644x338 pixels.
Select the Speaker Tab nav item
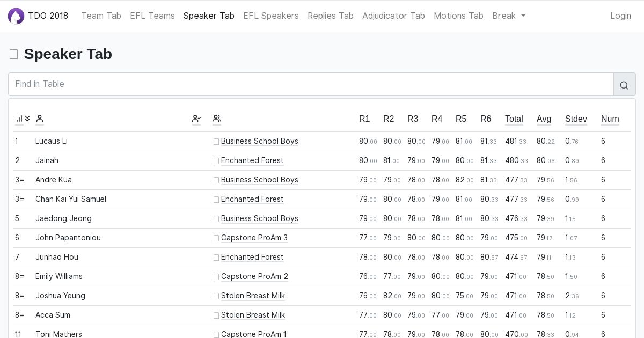pos(209,16)
